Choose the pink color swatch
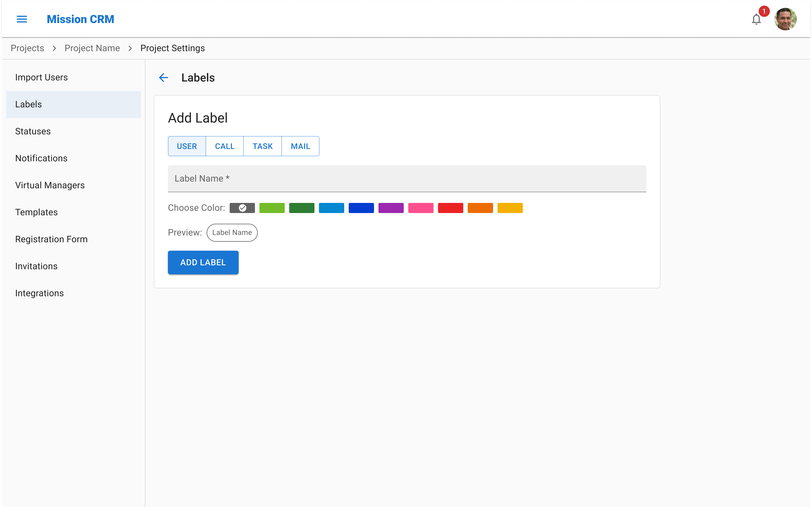Screen dimensions: 812x507 421,208
